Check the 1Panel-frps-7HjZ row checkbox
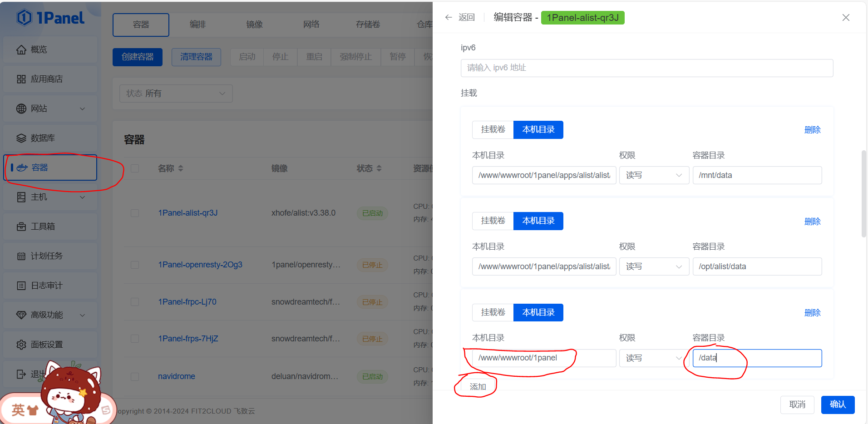 pos(135,339)
